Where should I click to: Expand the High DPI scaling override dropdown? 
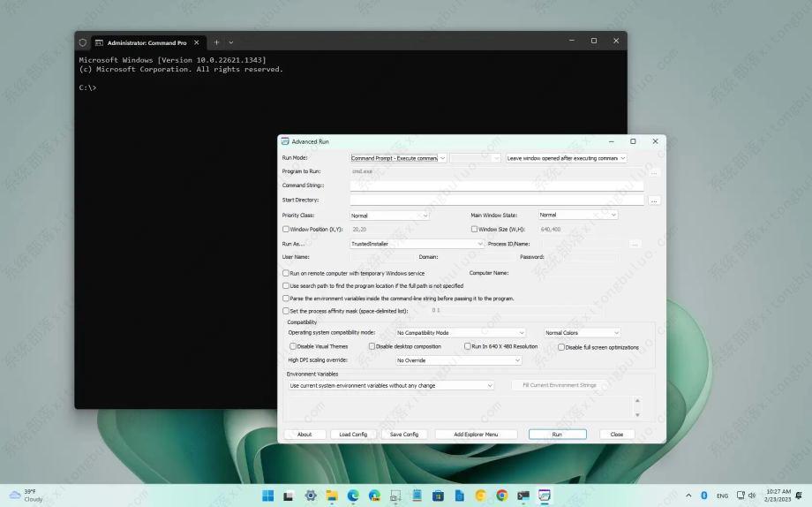pyautogui.click(x=458, y=360)
